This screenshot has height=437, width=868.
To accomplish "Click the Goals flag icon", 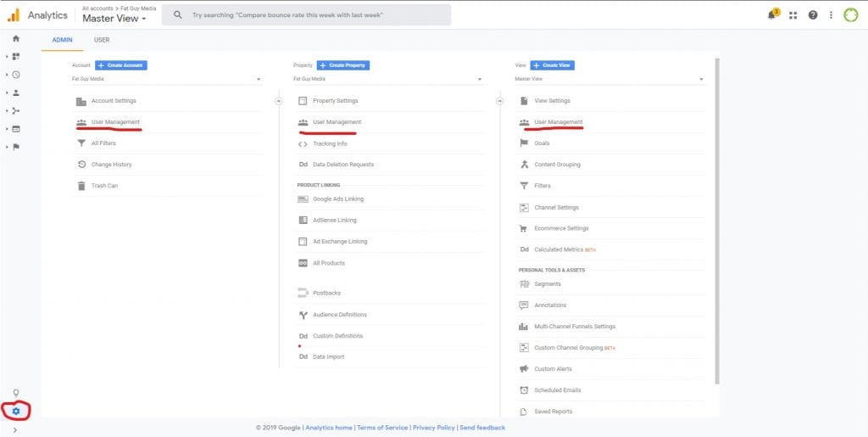I will 524,143.
